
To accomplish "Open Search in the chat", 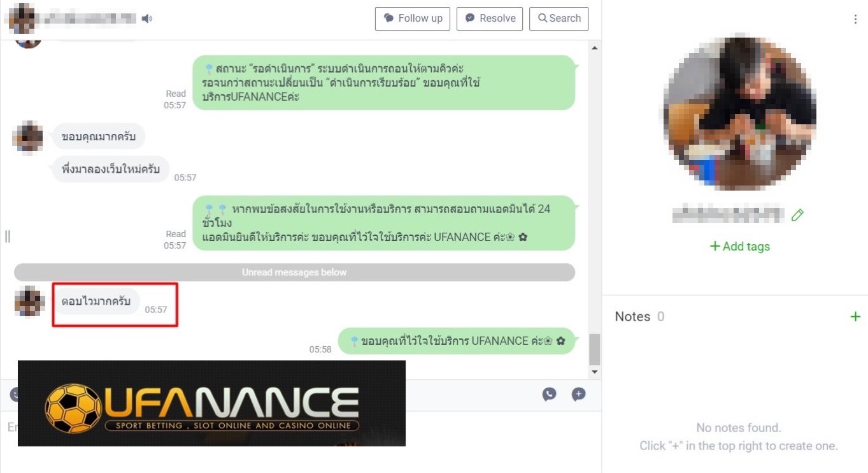I will coord(559,18).
